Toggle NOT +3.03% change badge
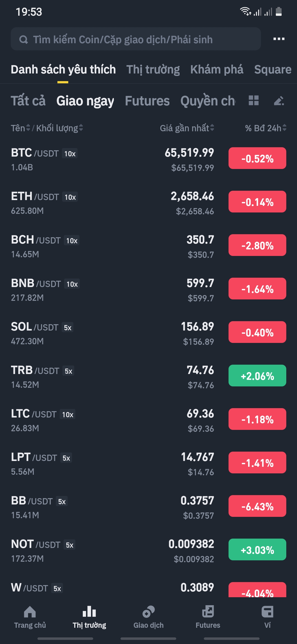Image resolution: width=297 pixels, height=644 pixels. point(257,550)
